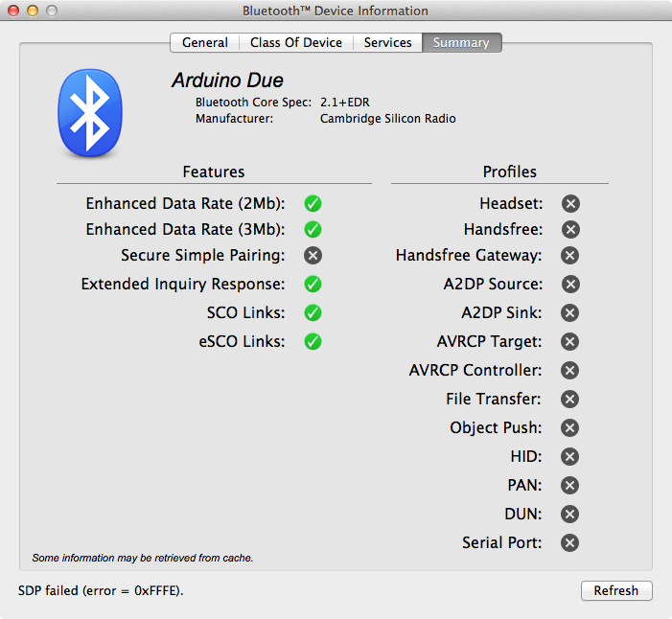Click the X icon for Secure Simple Pairing
Screen dimensions: 672x619
click(313, 256)
